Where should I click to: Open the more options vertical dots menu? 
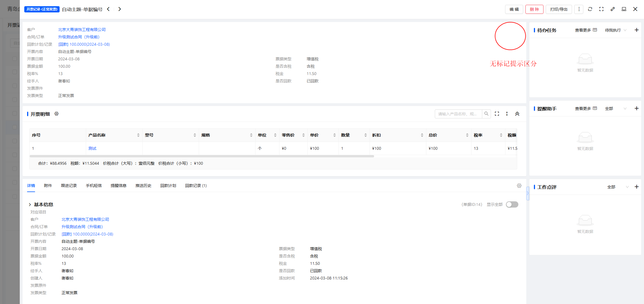(579, 9)
